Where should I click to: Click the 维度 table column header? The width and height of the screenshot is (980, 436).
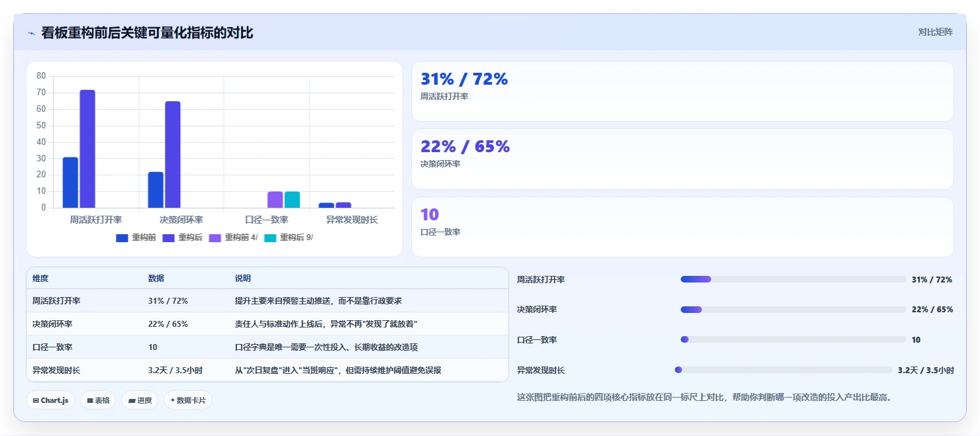click(x=40, y=279)
